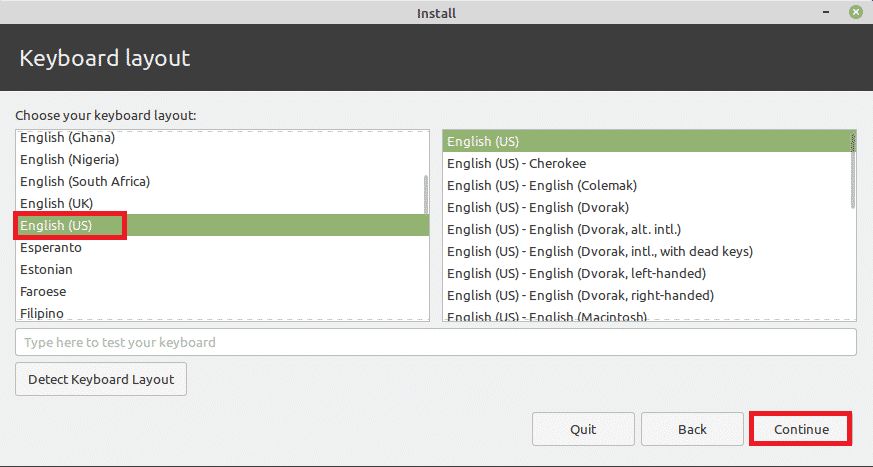Select Esperanto in the layout list

point(51,248)
